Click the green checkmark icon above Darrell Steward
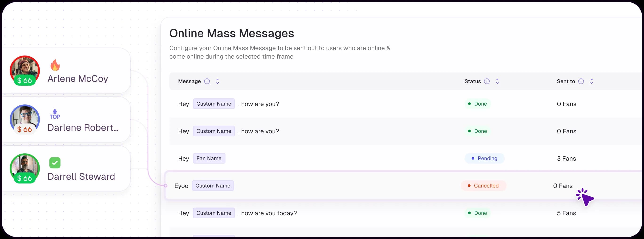 tap(55, 163)
